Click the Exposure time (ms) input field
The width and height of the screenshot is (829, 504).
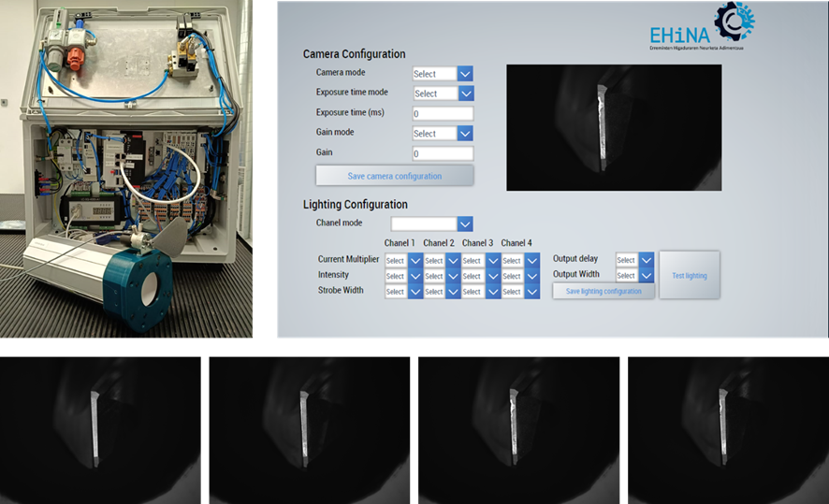(x=443, y=113)
